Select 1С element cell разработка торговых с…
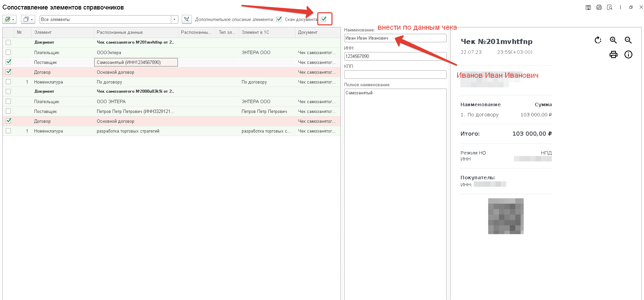This screenshot has width=644, height=300. (267, 131)
